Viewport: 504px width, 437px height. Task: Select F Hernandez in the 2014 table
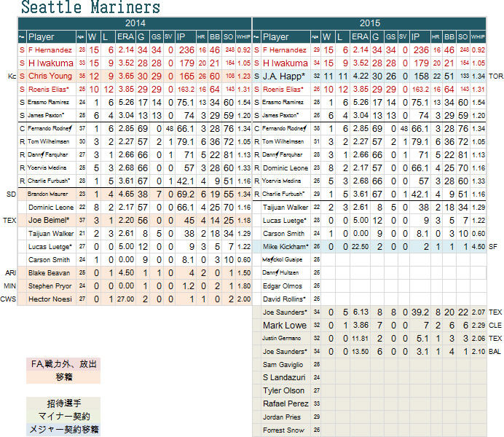click(50, 50)
